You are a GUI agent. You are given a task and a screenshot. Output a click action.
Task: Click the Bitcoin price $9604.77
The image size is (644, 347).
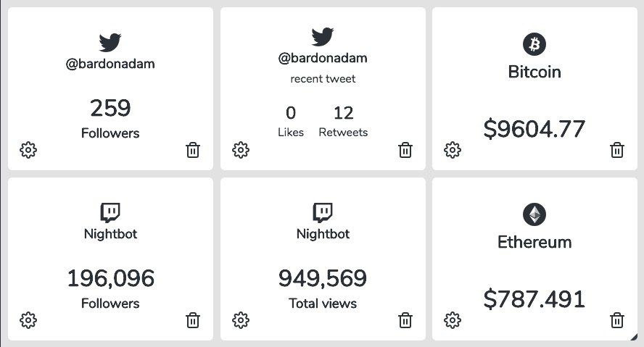click(534, 129)
